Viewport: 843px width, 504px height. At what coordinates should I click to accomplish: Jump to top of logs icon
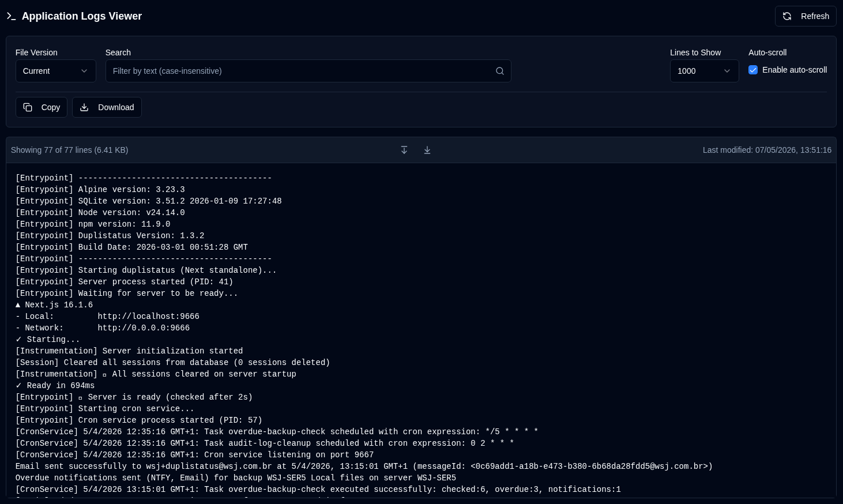404,150
